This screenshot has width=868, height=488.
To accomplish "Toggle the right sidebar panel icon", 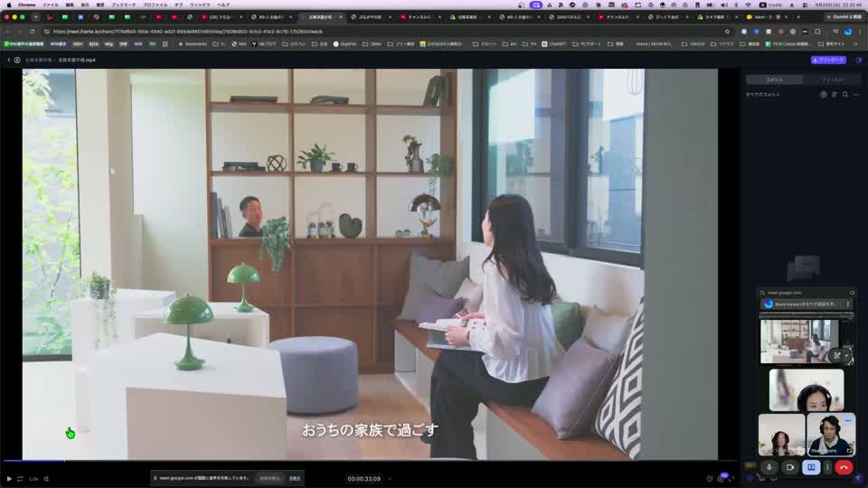I will [859, 60].
